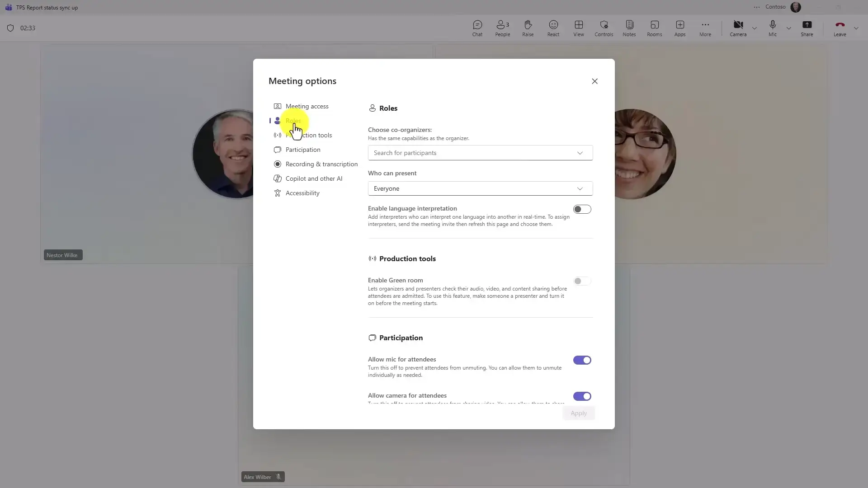868x488 pixels.
Task: Open the Chat panel
Action: pyautogui.click(x=477, y=28)
